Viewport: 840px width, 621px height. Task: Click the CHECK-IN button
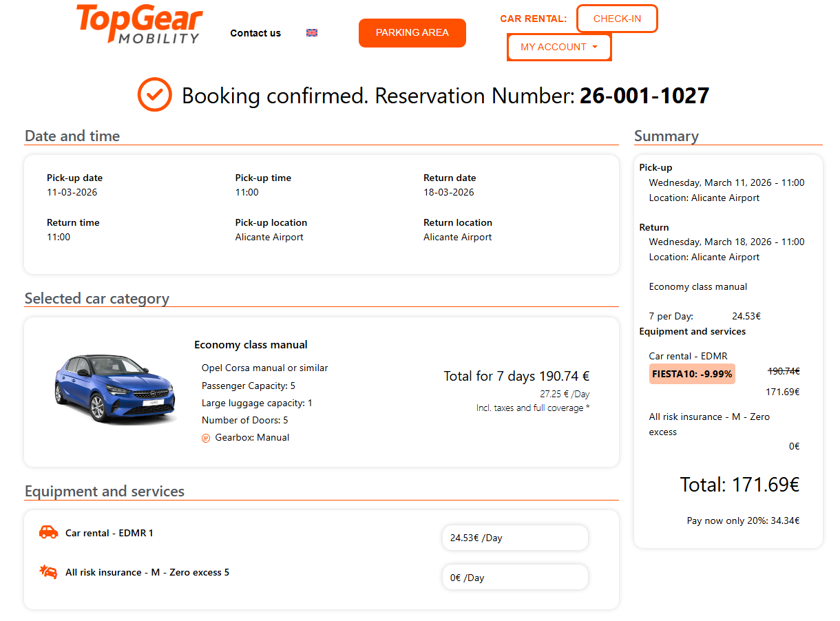click(617, 19)
